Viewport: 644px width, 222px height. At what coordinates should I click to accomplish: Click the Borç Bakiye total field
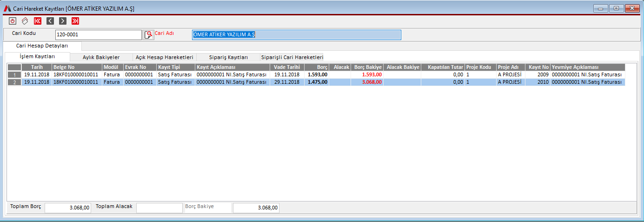click(256, 208)
